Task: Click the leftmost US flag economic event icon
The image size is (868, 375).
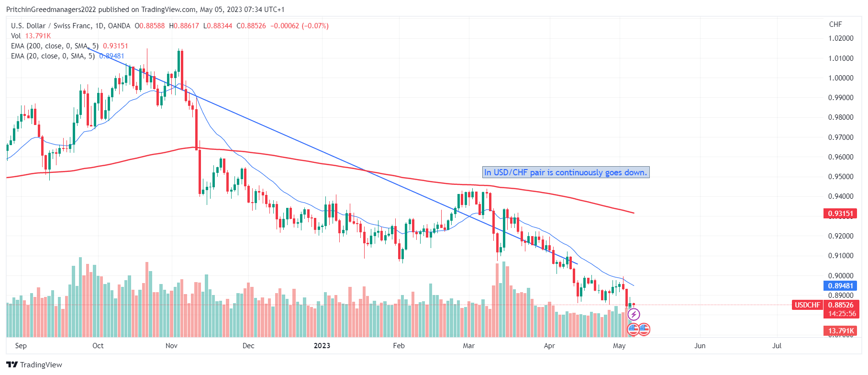Action: (633, 329)
